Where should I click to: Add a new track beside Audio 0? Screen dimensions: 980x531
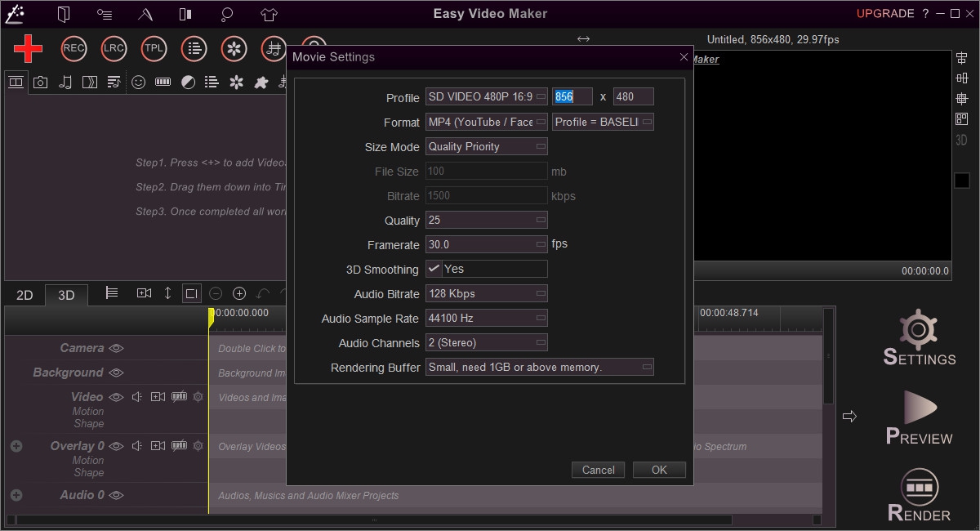(x=16, y=495)
